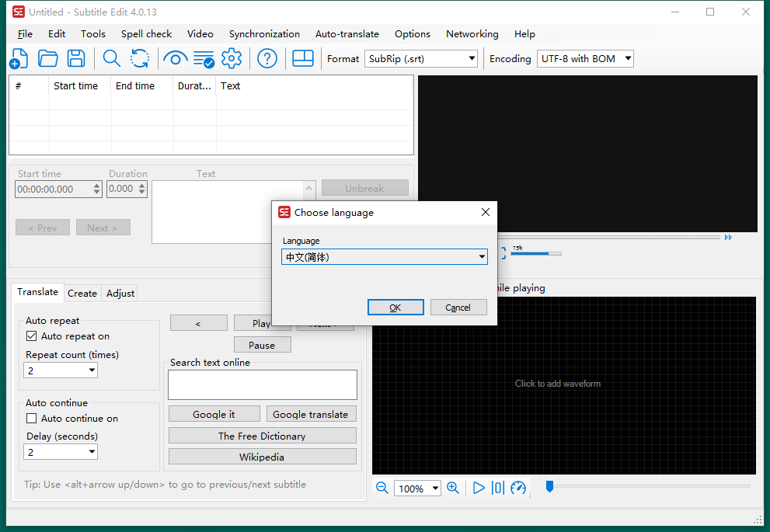
Task: Launch spell check lines icon
Action: [x=204, y=58]
